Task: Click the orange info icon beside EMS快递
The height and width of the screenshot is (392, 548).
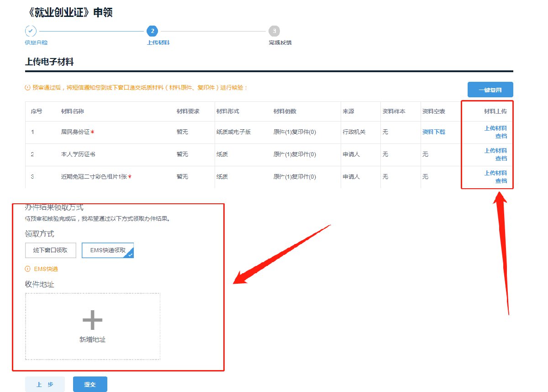Action: point(28,269)
